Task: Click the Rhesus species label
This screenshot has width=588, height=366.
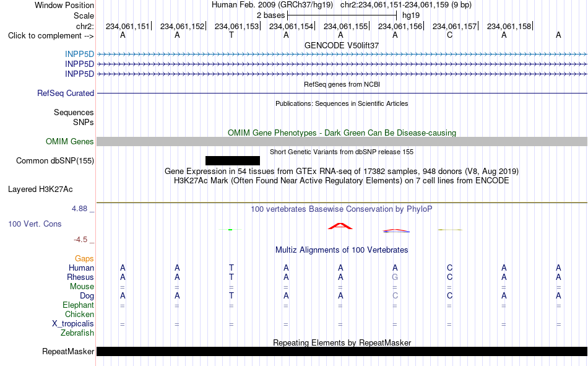Action: click(80, 277)
